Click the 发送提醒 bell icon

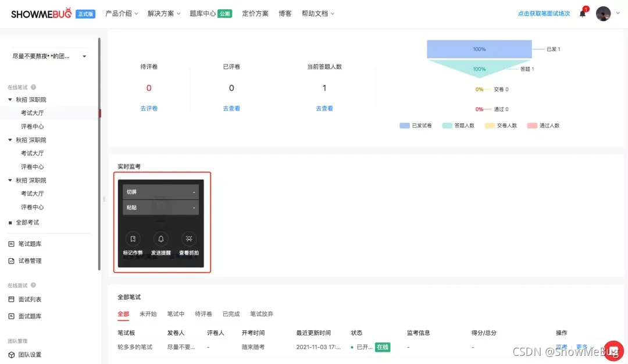pyautogui.click(x=160, y=238)
